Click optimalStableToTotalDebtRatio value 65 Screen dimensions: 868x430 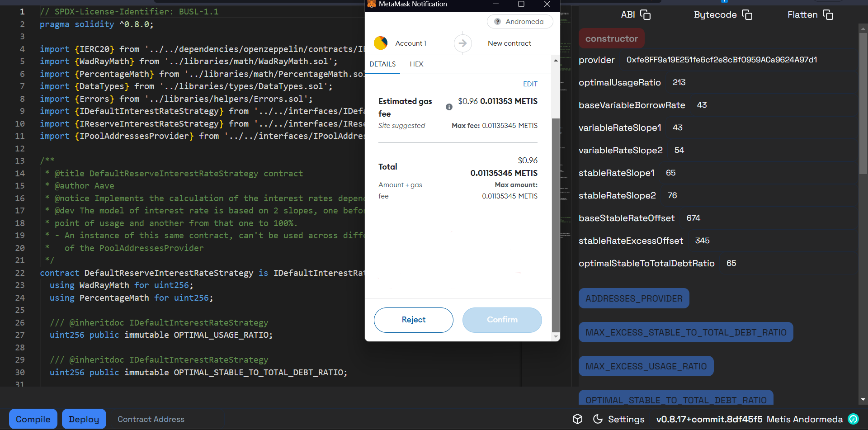tap(731, 263)
